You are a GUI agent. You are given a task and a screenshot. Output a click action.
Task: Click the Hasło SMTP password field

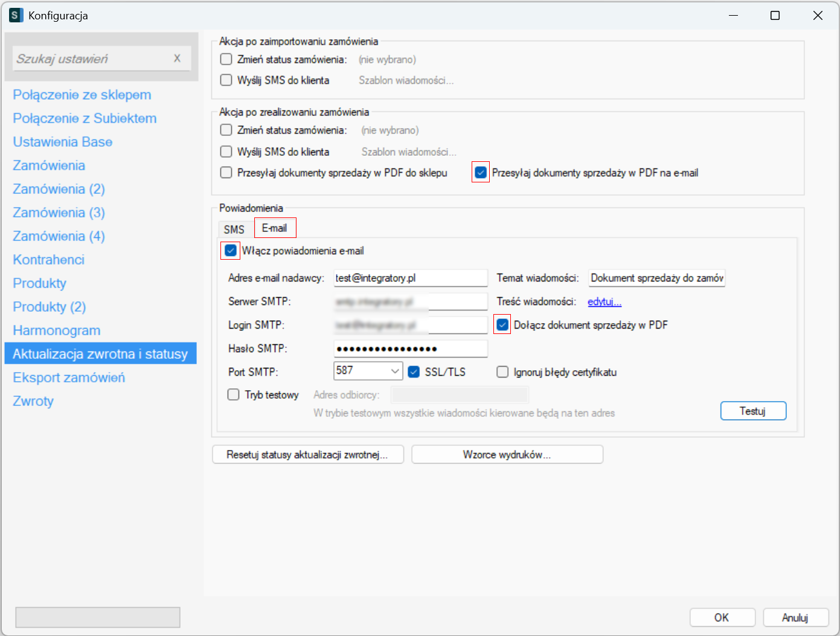click(x=411, y=349)
